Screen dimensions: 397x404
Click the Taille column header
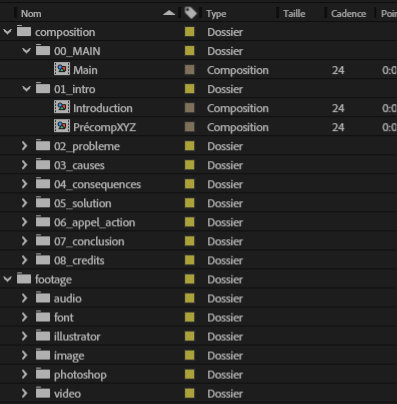point(294,14)
